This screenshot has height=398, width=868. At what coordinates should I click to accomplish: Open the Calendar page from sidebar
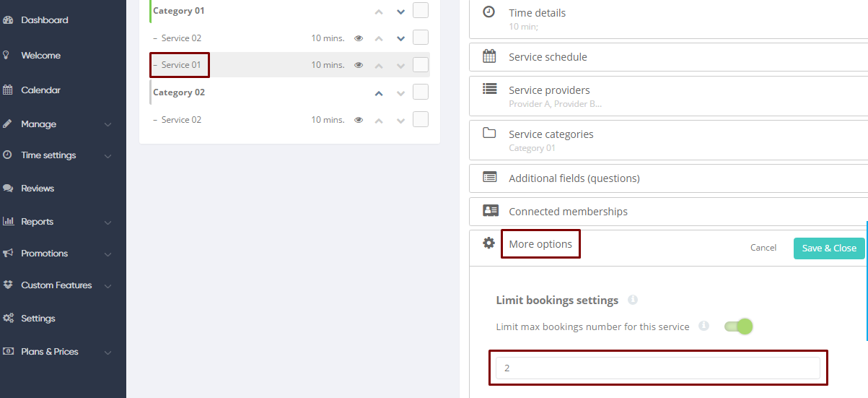point(40,90)
